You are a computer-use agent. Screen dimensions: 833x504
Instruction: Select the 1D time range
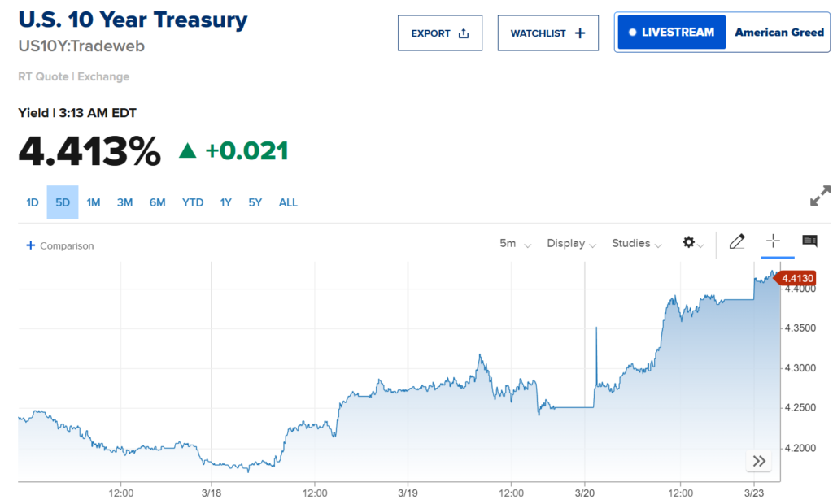coord(33,202)
